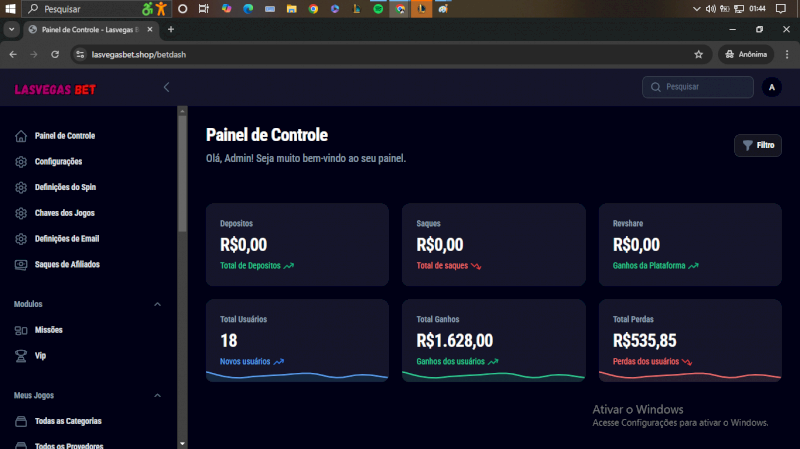
Task: Click the Total Usuários value 18
Action: click(229, 340)
